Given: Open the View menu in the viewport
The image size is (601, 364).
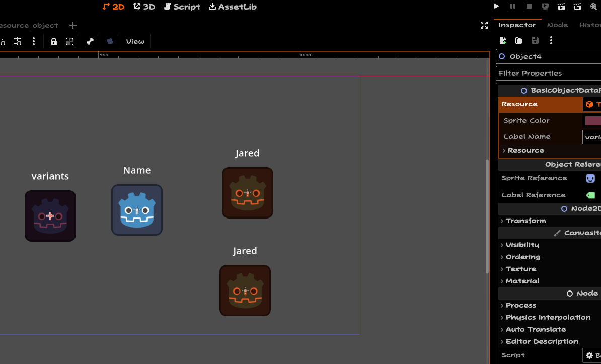Looking at the screenshot, I should point(134,41).
